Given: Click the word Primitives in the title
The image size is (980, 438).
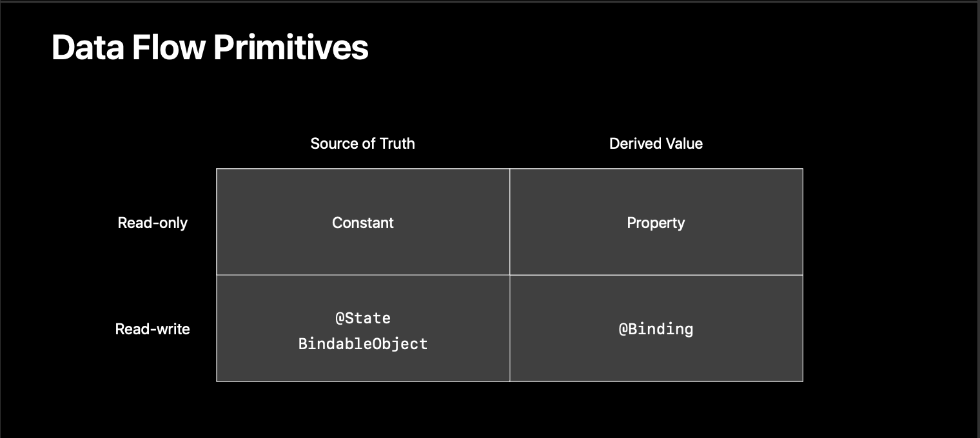Looking at the screenshot, I should pyautogui.click(x=291, y=48).
